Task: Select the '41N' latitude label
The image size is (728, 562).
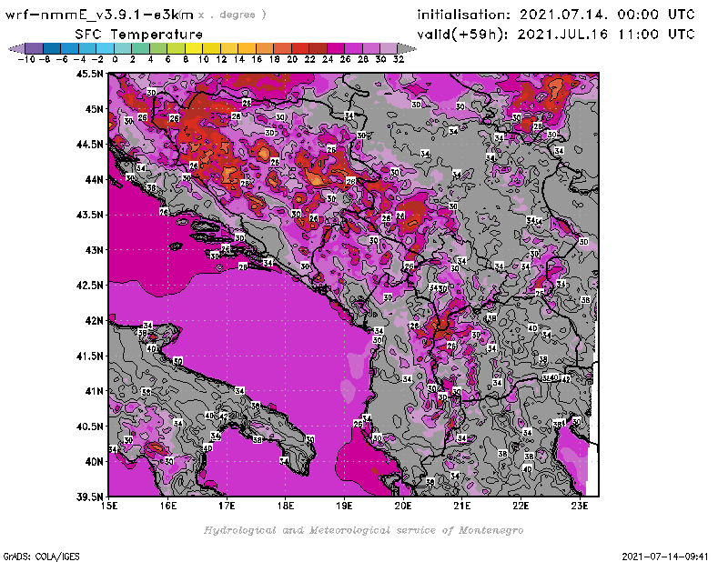Action: (95, 391)
